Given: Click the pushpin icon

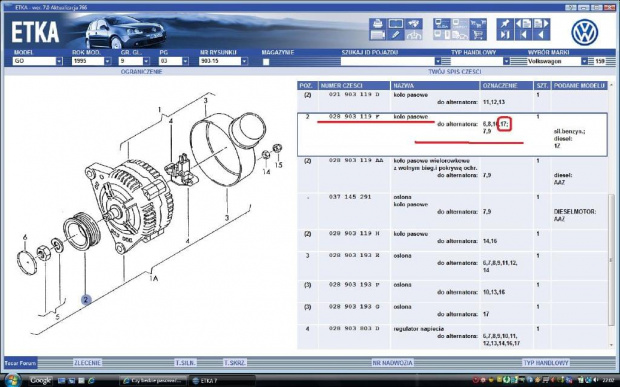Looking at the screenshot, I should tap(505, 23).
